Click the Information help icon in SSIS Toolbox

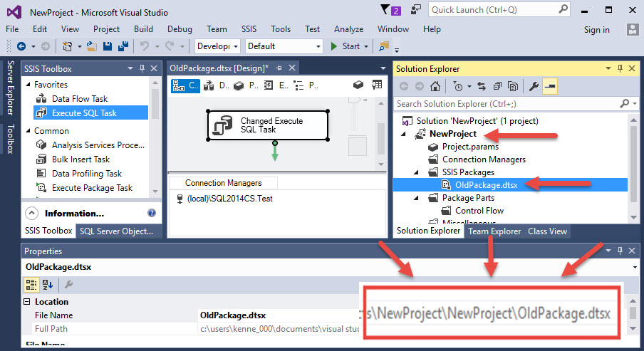point(151,213)
